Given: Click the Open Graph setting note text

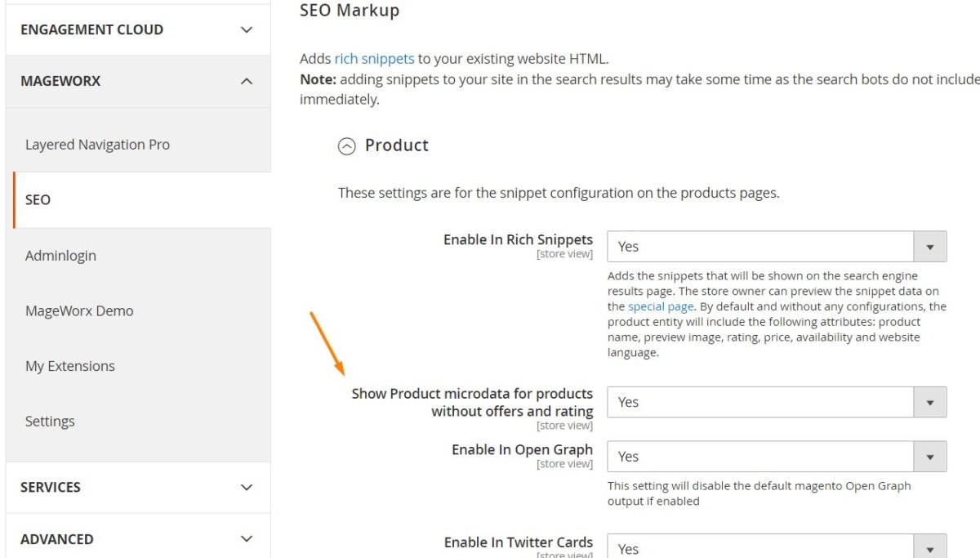Looking at the screenshot, I should pos(759,493).
